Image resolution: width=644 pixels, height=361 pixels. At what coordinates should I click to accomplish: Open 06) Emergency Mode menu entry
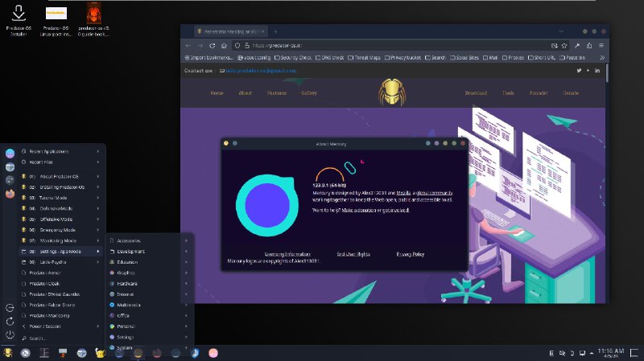61,230
